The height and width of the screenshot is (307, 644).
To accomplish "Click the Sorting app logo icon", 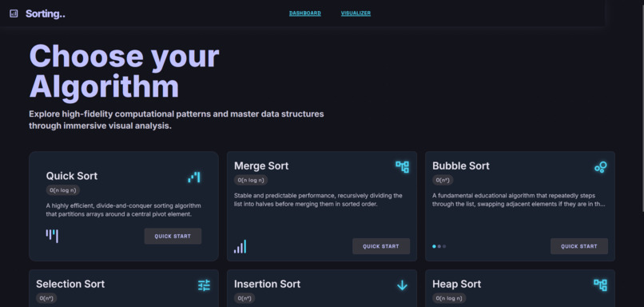I will pos(14,14).
